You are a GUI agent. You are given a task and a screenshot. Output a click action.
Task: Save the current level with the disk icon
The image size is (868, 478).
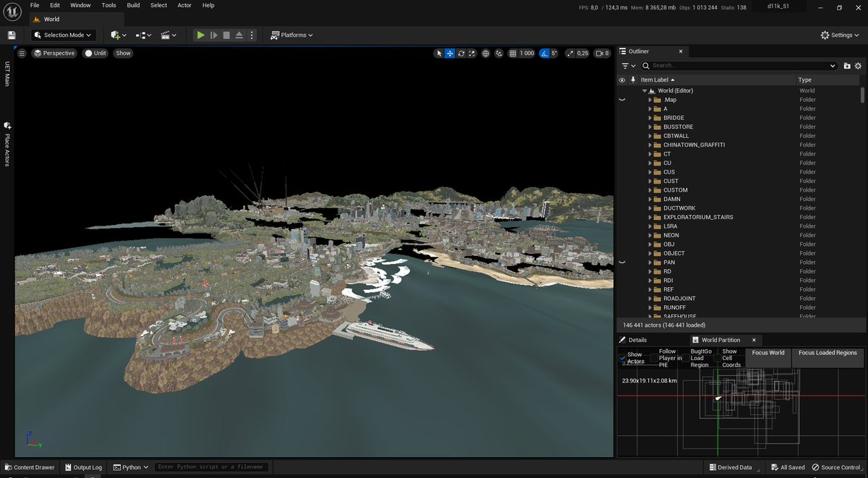pyautogui.click(x=12, y=35)
